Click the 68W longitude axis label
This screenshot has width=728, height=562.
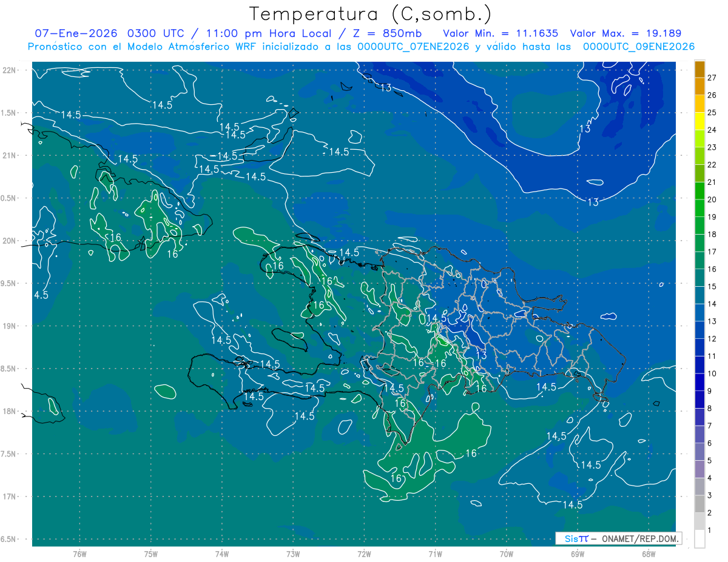pos(648,554)
